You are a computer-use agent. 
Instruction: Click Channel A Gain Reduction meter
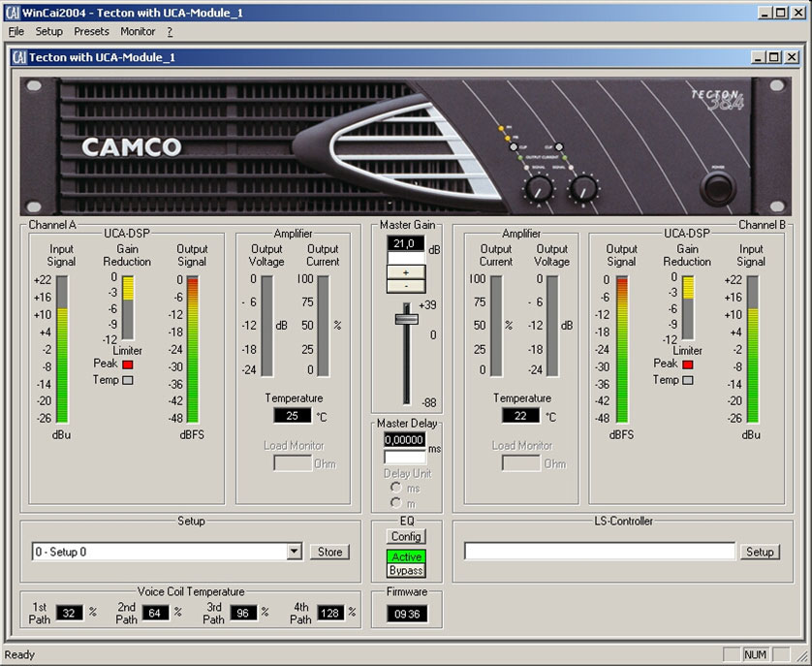point(128,308)
